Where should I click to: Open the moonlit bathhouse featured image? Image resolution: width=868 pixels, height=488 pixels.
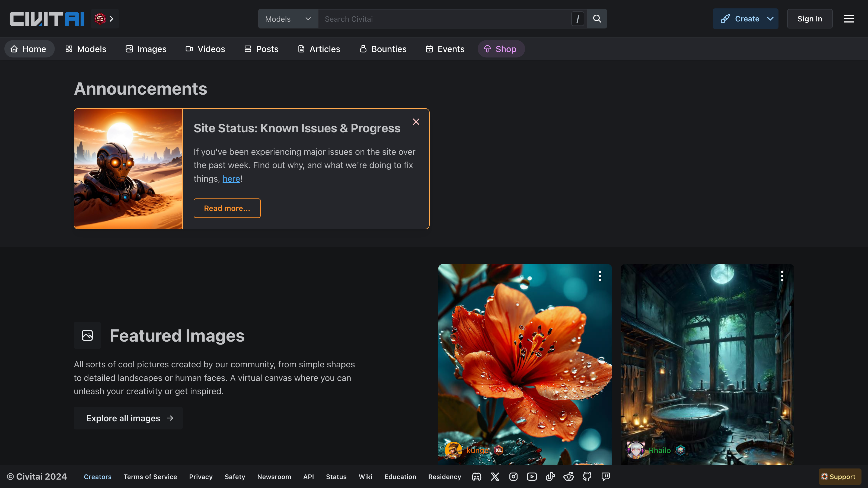pos(707,364)
